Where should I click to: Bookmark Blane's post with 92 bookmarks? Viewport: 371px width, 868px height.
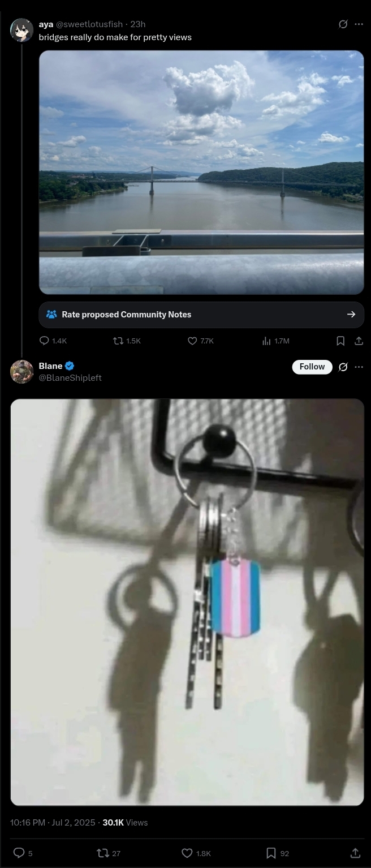(271, 853)
